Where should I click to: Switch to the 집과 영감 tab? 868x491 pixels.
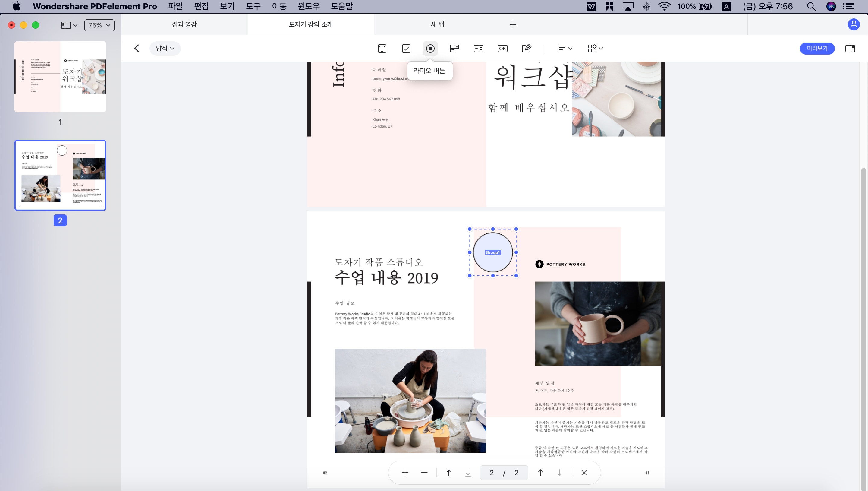[x=184, y=24]
